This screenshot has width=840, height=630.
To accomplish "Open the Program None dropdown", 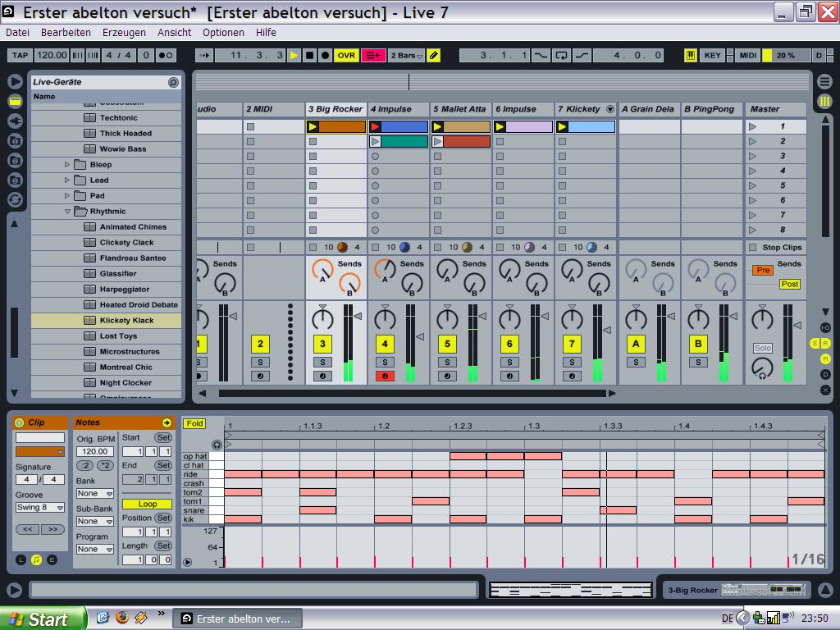I will 95,549.
